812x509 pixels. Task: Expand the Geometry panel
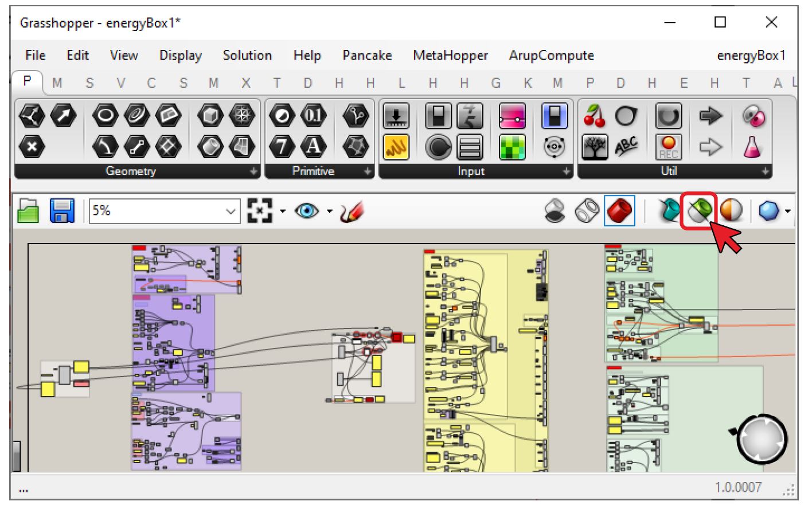tap(253, 171)
